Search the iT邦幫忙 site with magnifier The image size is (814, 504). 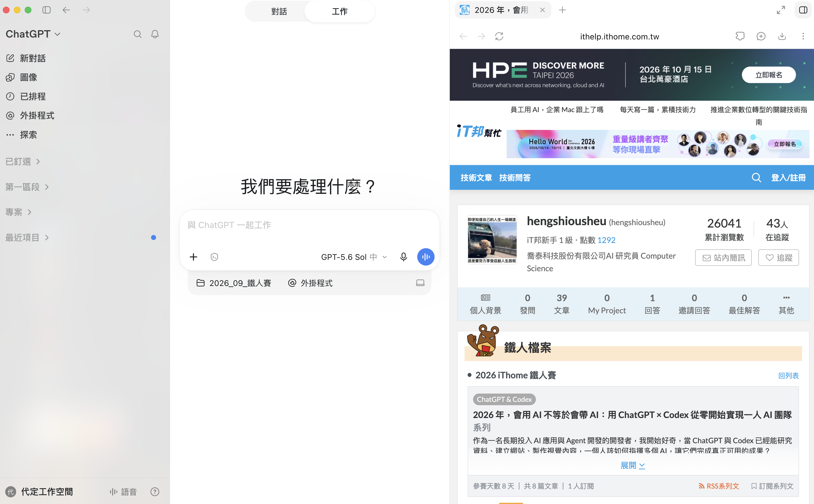click(756, 178)
